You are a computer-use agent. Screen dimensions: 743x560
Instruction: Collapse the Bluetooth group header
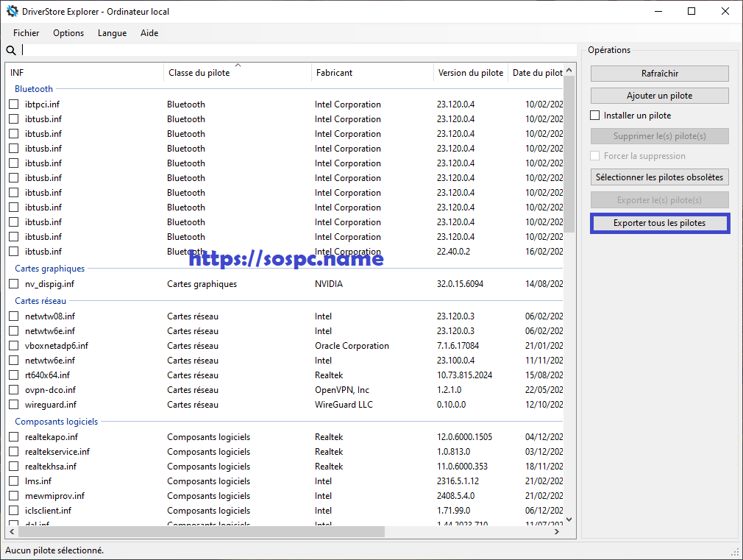[34, 89]
